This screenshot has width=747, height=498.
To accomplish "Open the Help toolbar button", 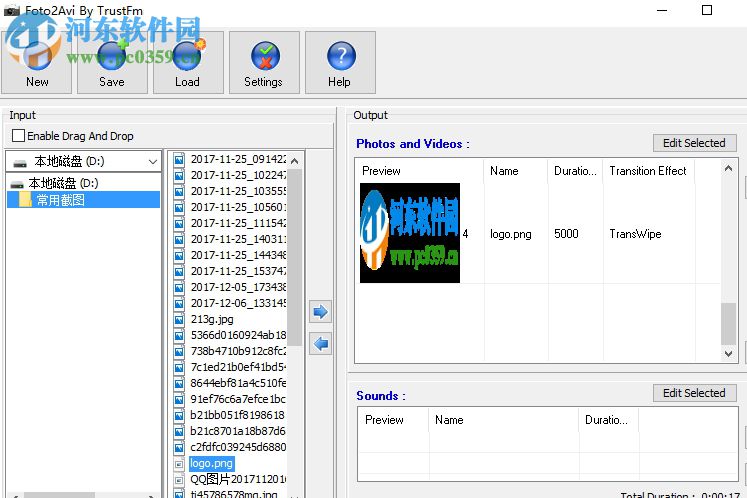I will point(340,62).
